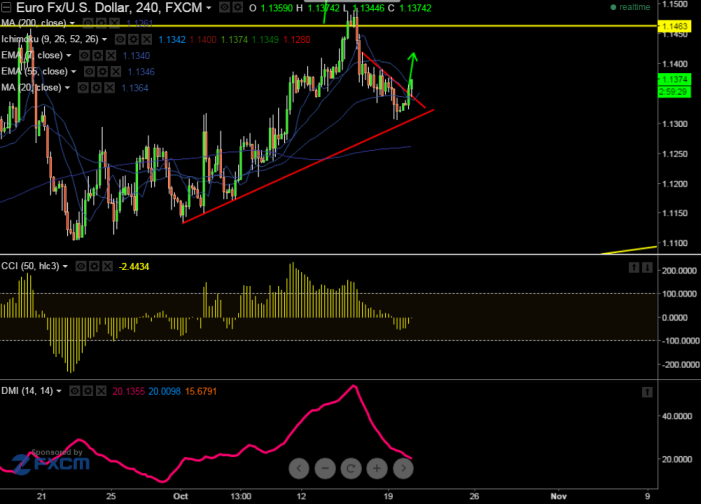Expand the EMA (55, close) dropdown arrow
701x504 pixels.
(73, 72)
